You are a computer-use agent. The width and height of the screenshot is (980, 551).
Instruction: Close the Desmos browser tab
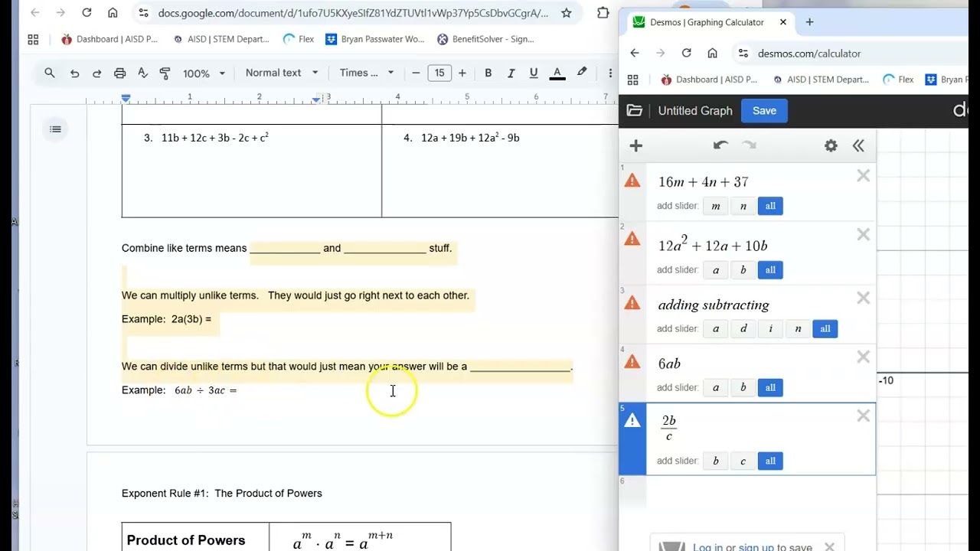pos(783,22)
